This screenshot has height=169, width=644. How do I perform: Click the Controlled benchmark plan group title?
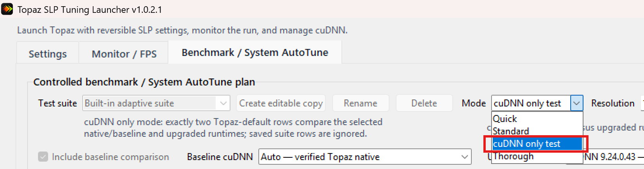tap(144, 82)
